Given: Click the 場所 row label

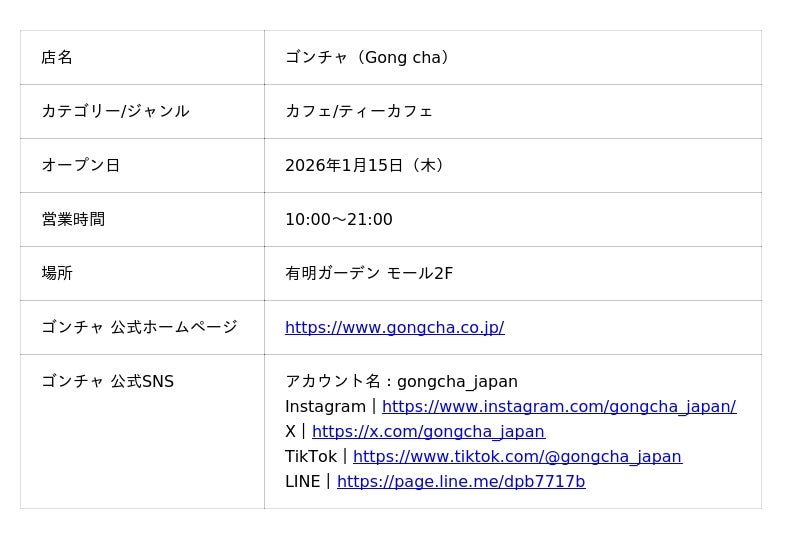Looking at the screenshot, I should pyautogui.click(x=57, y=274).
